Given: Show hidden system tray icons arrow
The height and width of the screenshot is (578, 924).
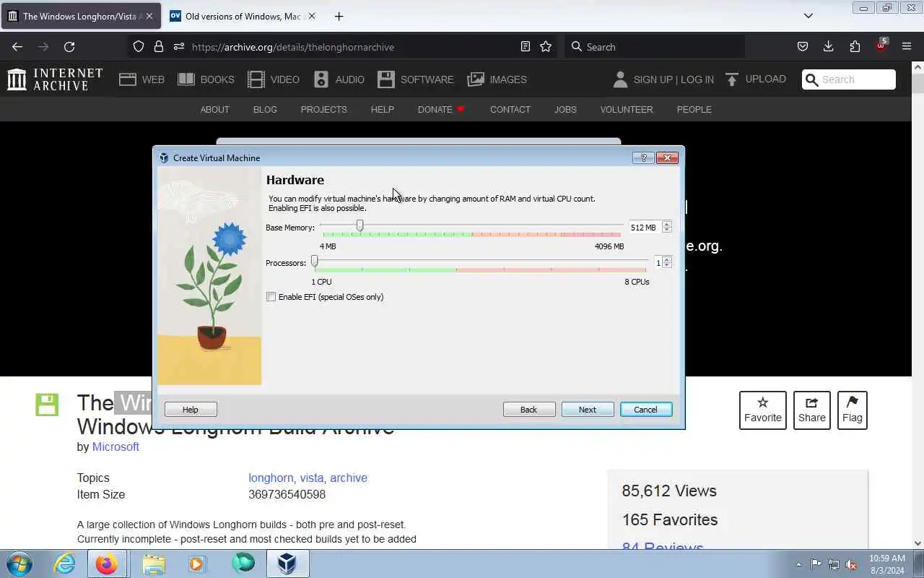Looking at the screenshot, I should 798,564.
